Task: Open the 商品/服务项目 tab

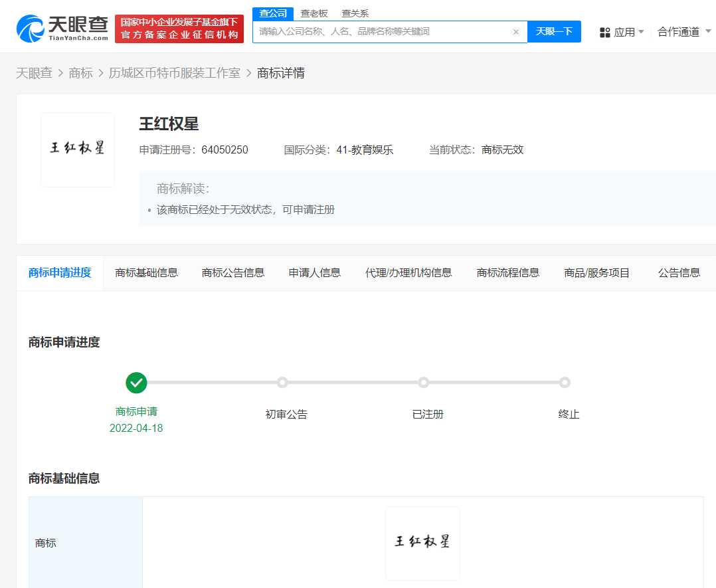Action: click(596, 272)
